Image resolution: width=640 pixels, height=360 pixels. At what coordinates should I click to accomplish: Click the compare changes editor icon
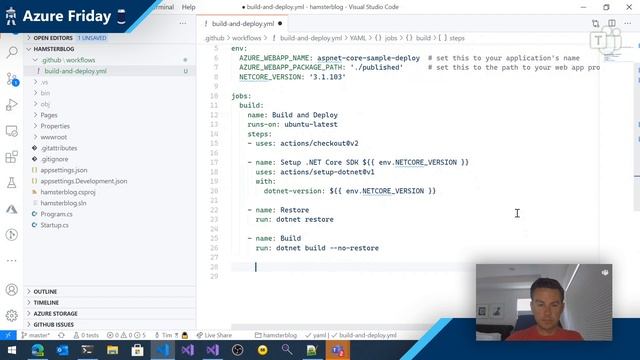pyautogui.click(x=596, y=23)
